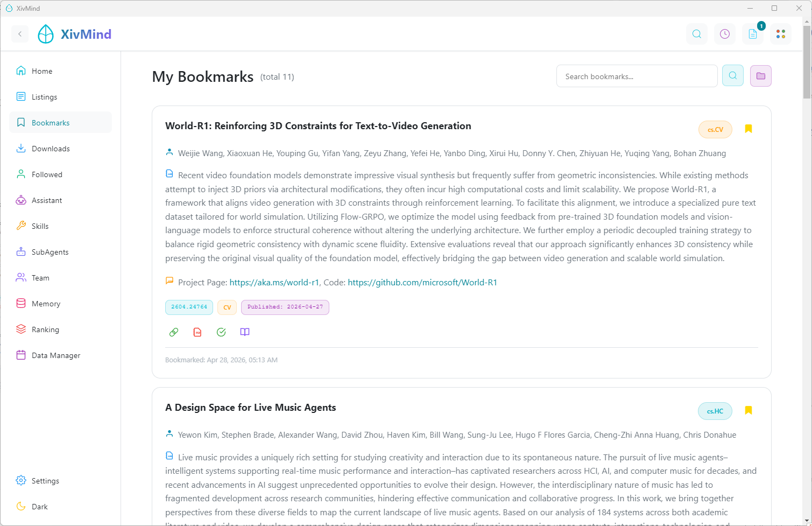Click the teal search bookmarks button
This screenshot has width=812, height=526.
pyautogui.click(x=733, y=76)
